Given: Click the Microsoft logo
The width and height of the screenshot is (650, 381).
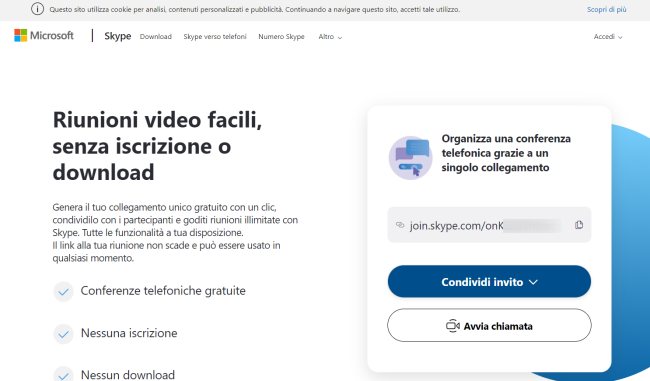Looking at the screenshot, I should [x=44, y=36].
